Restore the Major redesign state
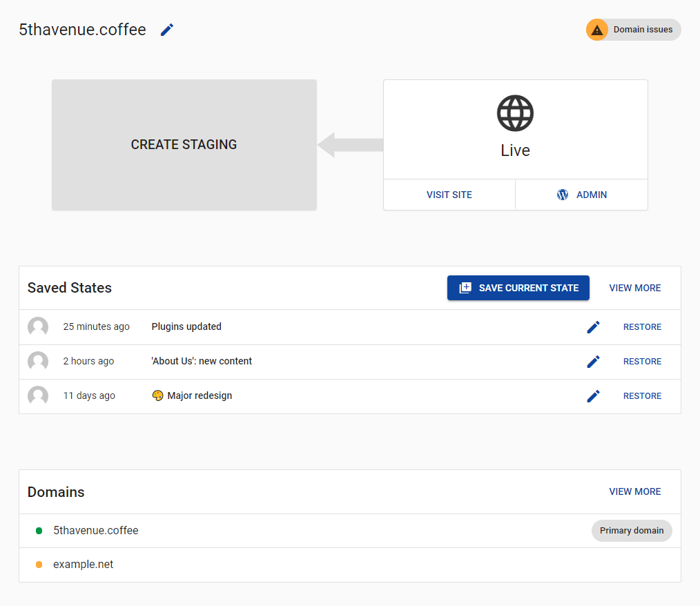Image resolution: width=700 pixels, height=606 pixels. [x=642, y=396]
